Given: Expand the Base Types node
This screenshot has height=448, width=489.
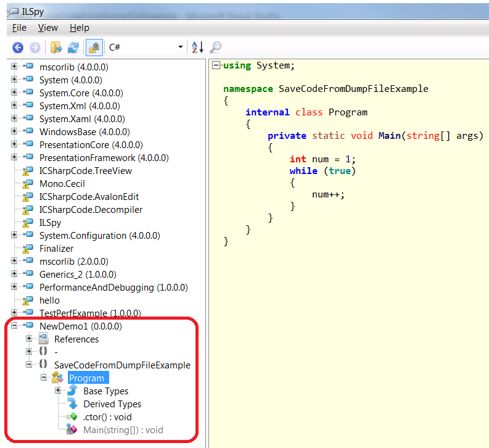Looking at the screenshot, I should click(x=59, y=390).
